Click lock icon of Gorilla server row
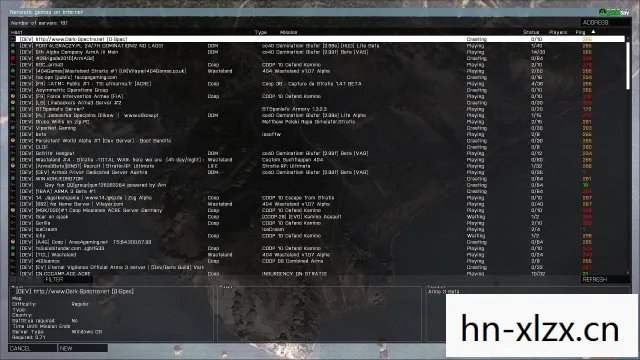The width and height of the screenshot is (640, 360). click(x=13, y=223)
